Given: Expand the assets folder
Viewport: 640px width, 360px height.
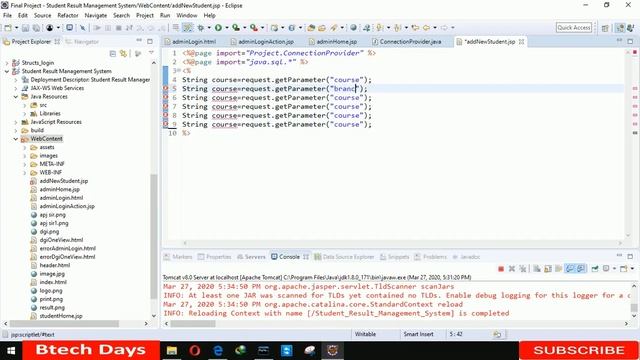Looking at the screenshot, I should pyautogui.click(x=25, y=147).
